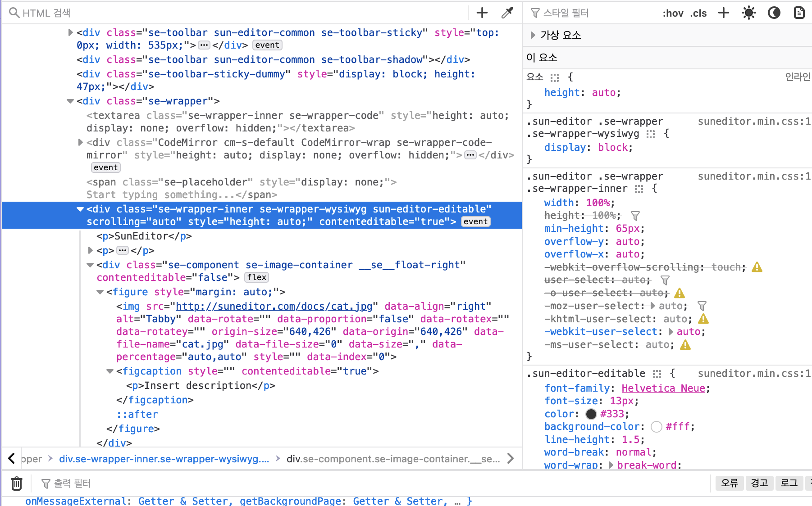The width and height of the screenshot is (812, 506).
Task: Expand the CodeMirror div disclosure triangle
Action: pos(80,143)
